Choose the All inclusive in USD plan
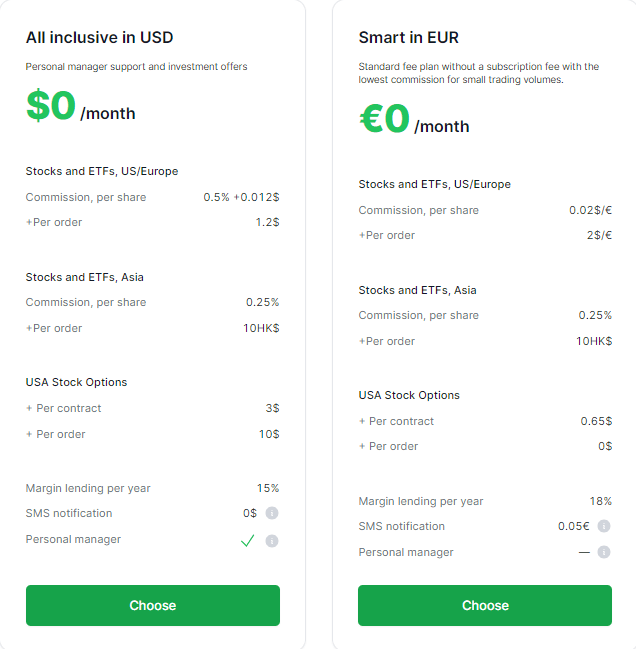Viewport: 636px width, 649px height. 152,606
